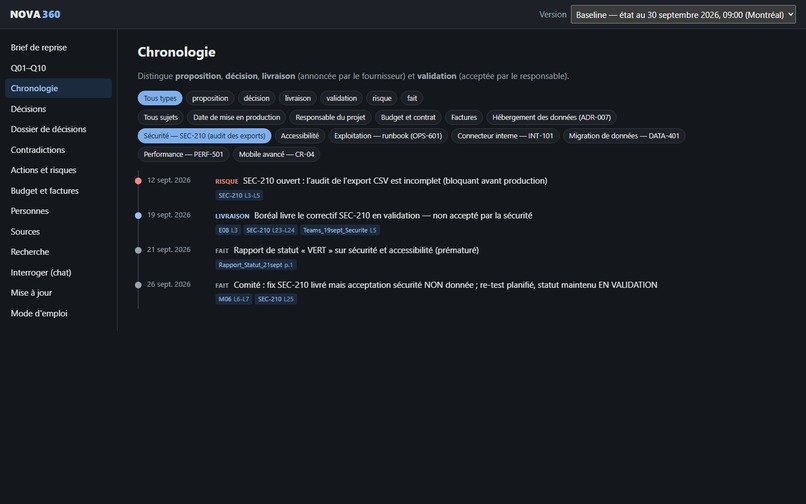Navigate to Contradictions
806x504 pixels.
coord(58,150)
